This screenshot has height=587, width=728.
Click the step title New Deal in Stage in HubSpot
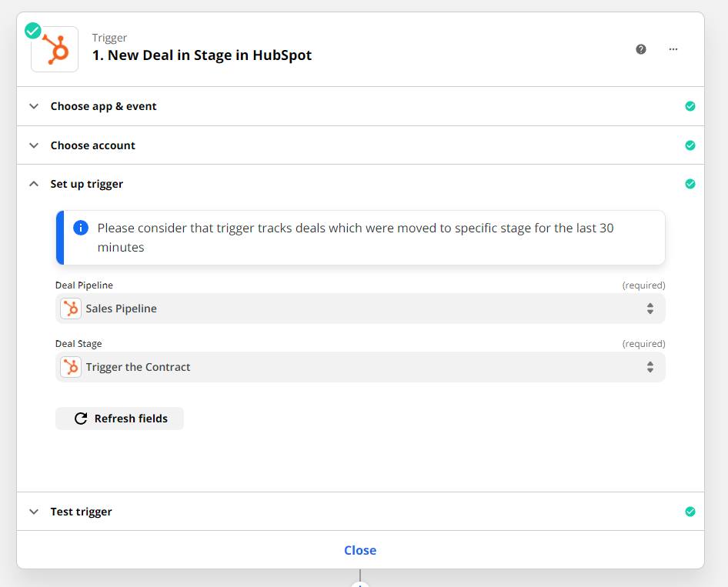pos(202,55)
